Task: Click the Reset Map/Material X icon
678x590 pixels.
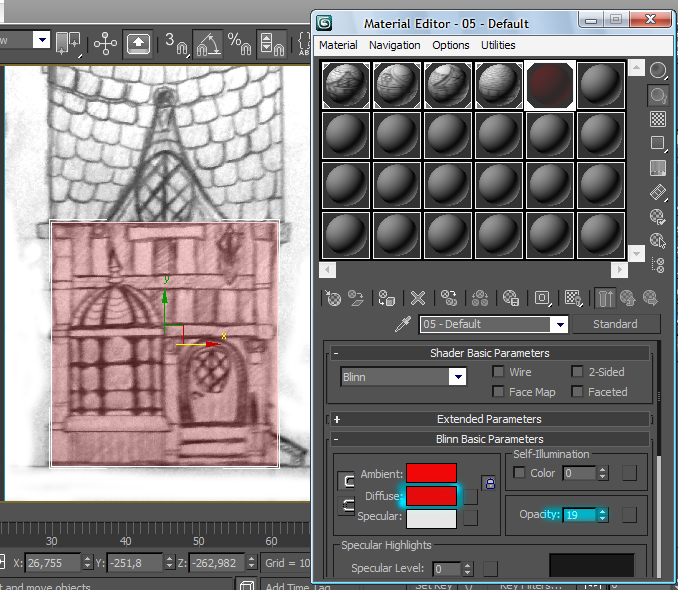Action: pos(418,298)
